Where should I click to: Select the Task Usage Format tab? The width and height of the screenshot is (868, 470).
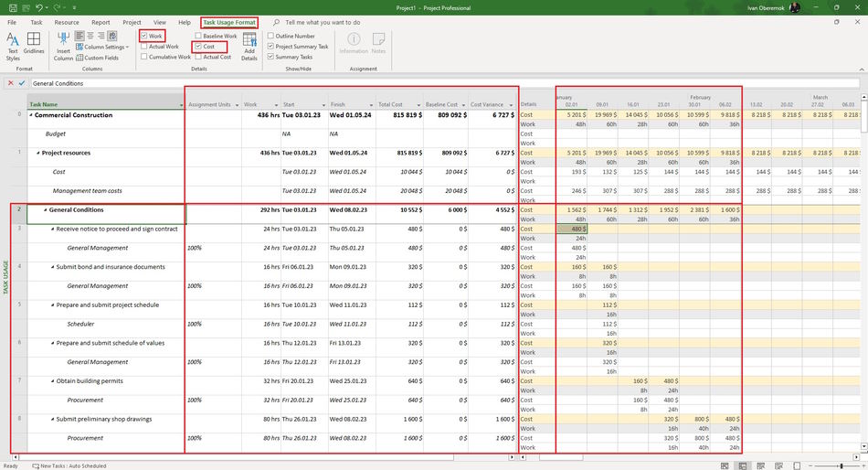[229, 22]
